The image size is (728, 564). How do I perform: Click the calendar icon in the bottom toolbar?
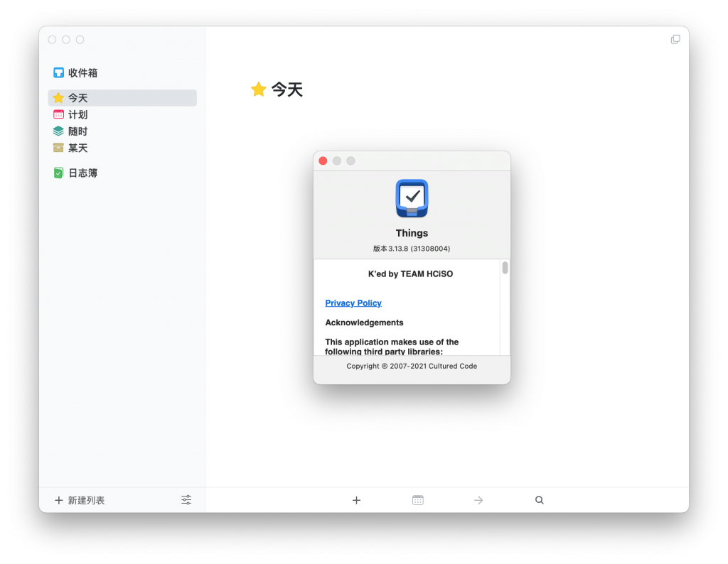[x=418, y=500]
